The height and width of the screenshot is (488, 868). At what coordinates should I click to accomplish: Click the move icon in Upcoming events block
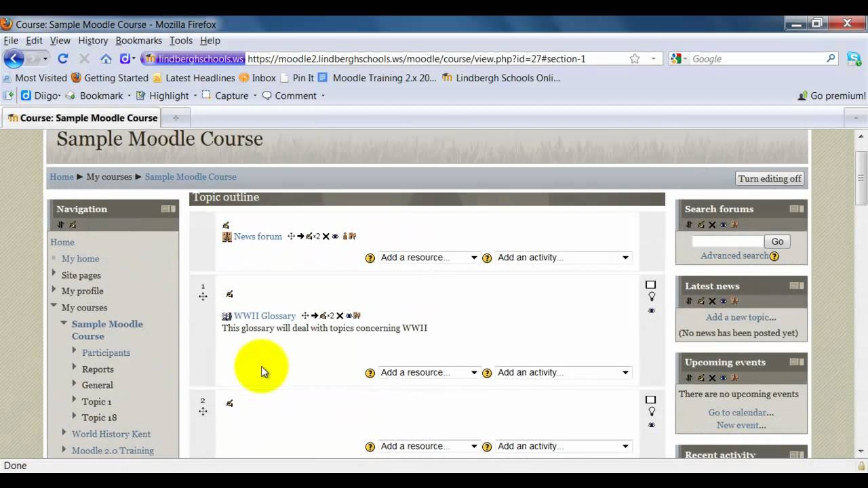(689, 378)
